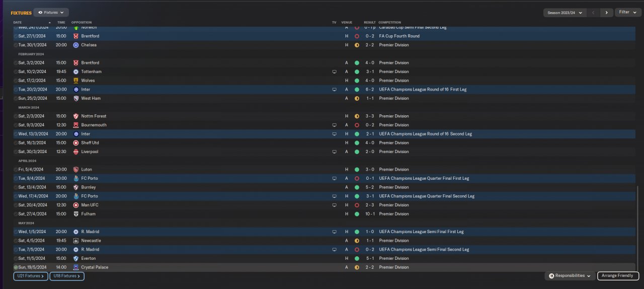Screen dimensions: 644x289
Task: Click the Nottm Forest club badge
Action: [x=76, y=116]
